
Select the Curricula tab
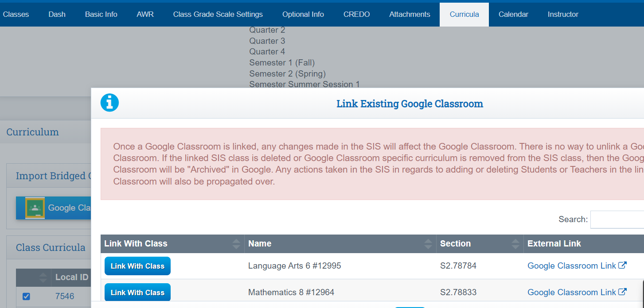tap(464, 14)
